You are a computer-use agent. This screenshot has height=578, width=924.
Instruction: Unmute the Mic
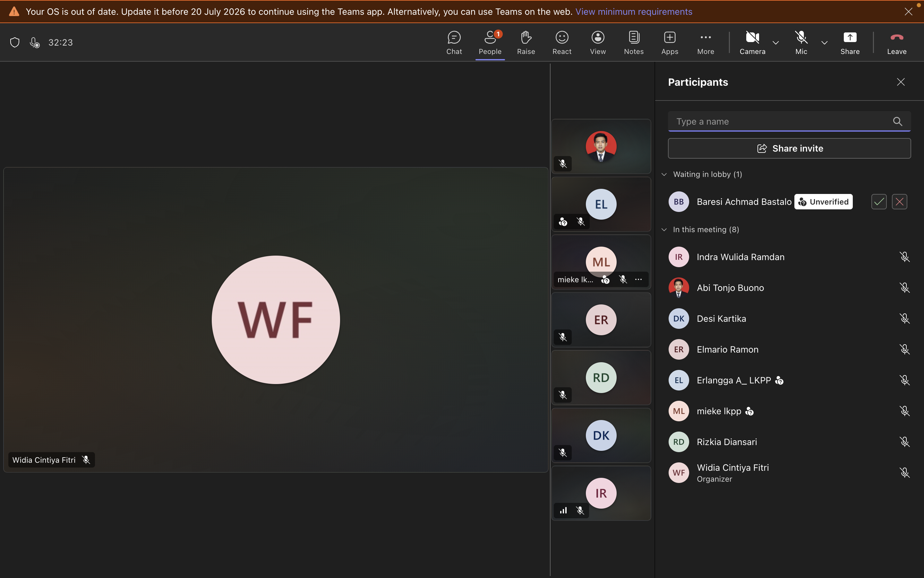pos(801,42)
